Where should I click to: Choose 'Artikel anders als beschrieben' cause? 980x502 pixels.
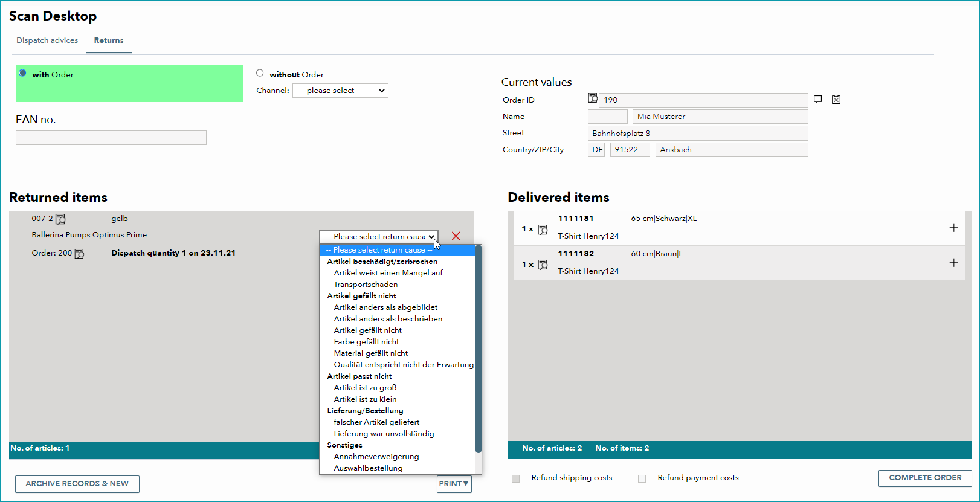(388, 319)
